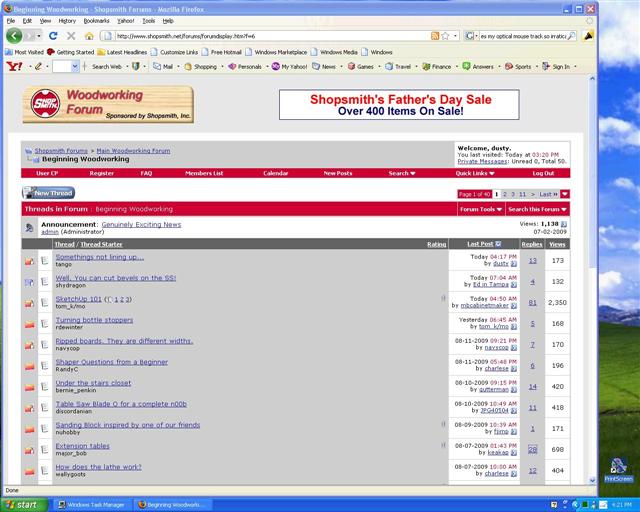Click the paperclip icon on Sanding Block row

[443, 424]
